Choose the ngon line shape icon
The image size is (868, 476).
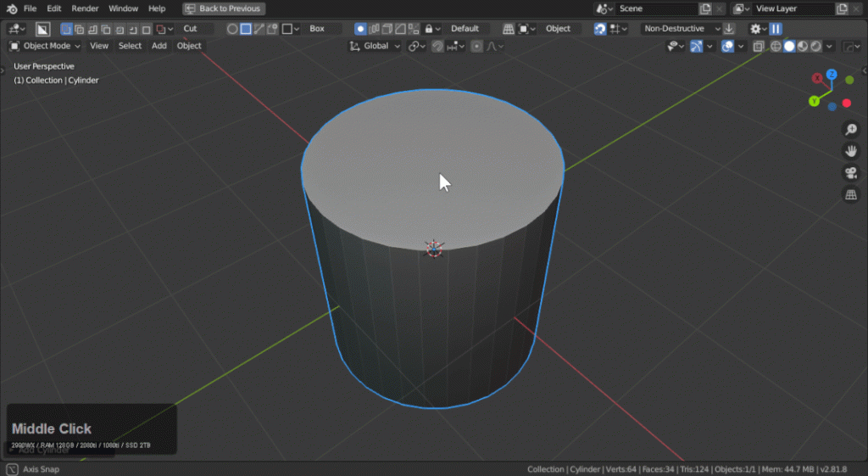259,28
